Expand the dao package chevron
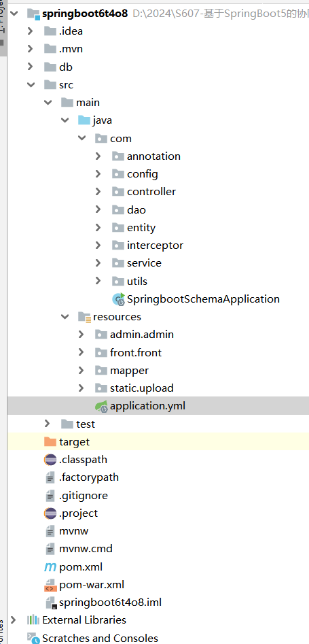This screenshot has height=644, width=309. (x=98, y=209)
